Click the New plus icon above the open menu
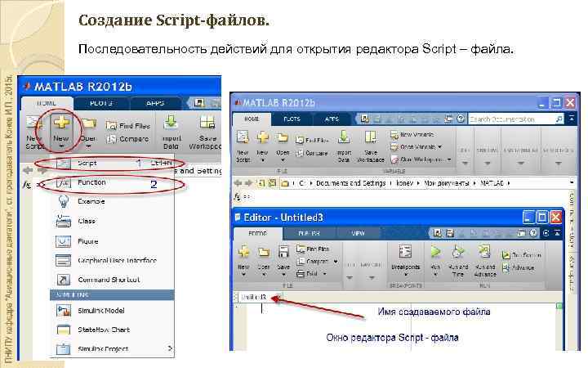Image resolution: width=588 pixels, height=368 pixels. click(x=61, y=123)
